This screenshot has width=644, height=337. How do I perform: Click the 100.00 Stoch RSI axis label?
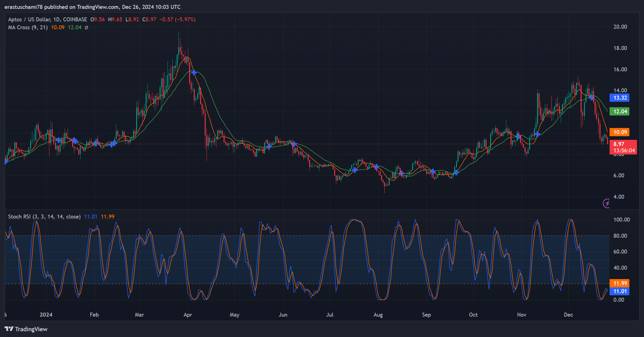click(621, 220)
